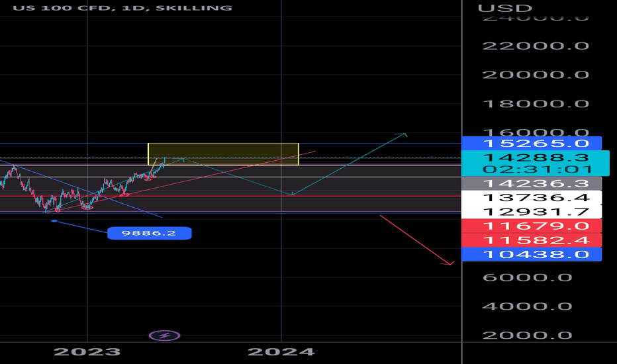
Task: Click the 18000.0 price scale value
Action: 536,104
